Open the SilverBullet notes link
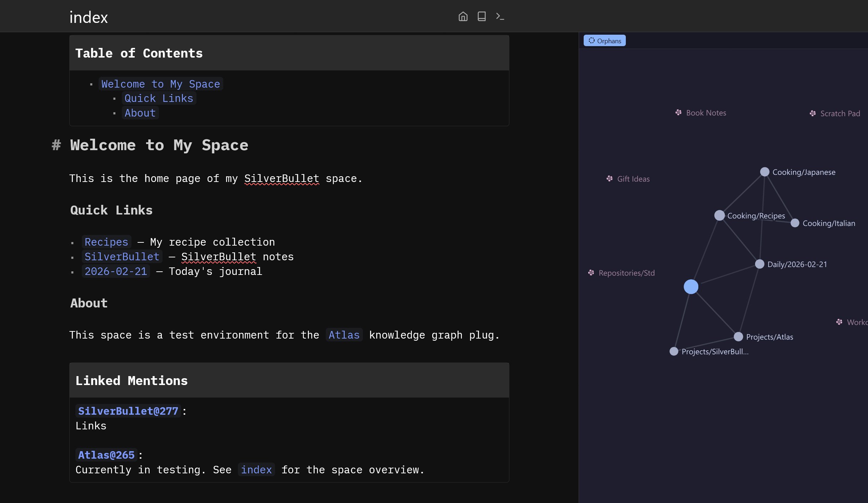 [122, 256]
